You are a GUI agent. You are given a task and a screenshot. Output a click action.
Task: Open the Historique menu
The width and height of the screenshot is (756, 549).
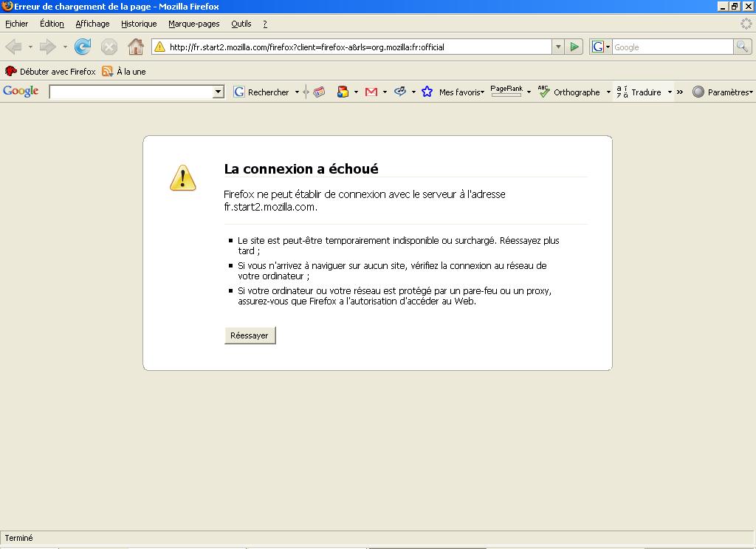click(x=139, y=24)
